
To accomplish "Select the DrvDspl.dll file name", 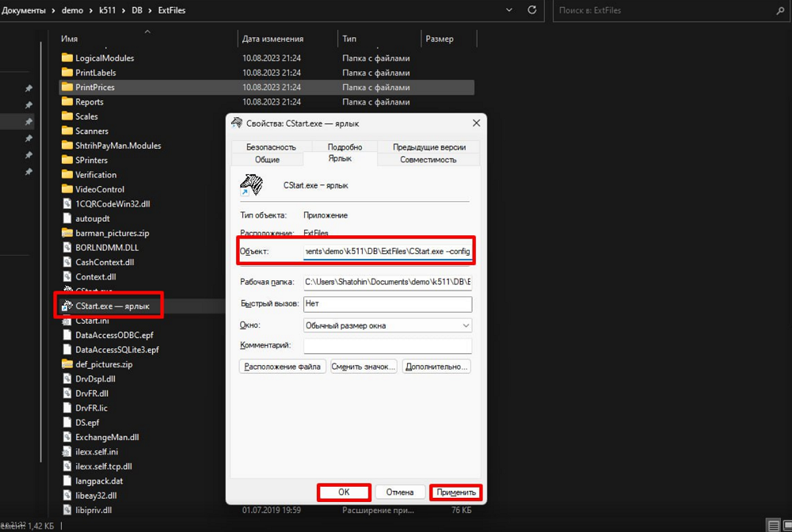I will click(96, 379).
